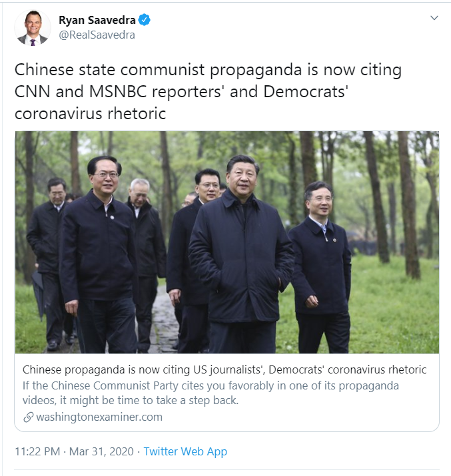Open the Ryan Saavedra display name
Screen dimensions: 451x476
[x=97, y=20]
